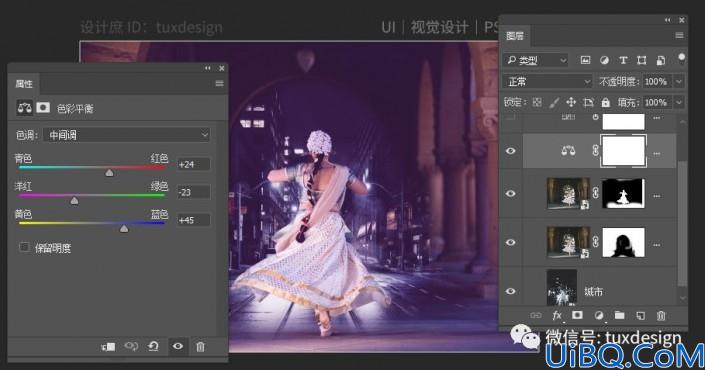Viewport: 705px width, 370px height.
Task: Filter layers by smart objects
Action: [660, 60]
